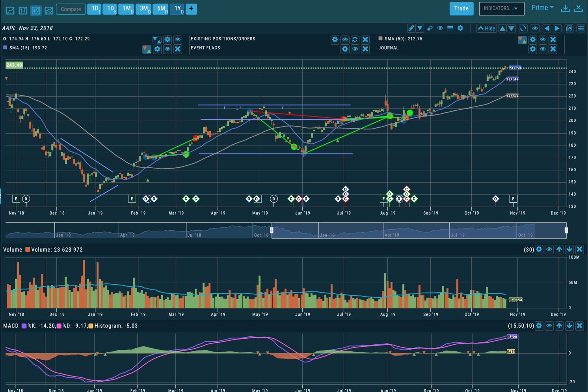
Task: Open the Volume panel settings gear
Action: 539,250
